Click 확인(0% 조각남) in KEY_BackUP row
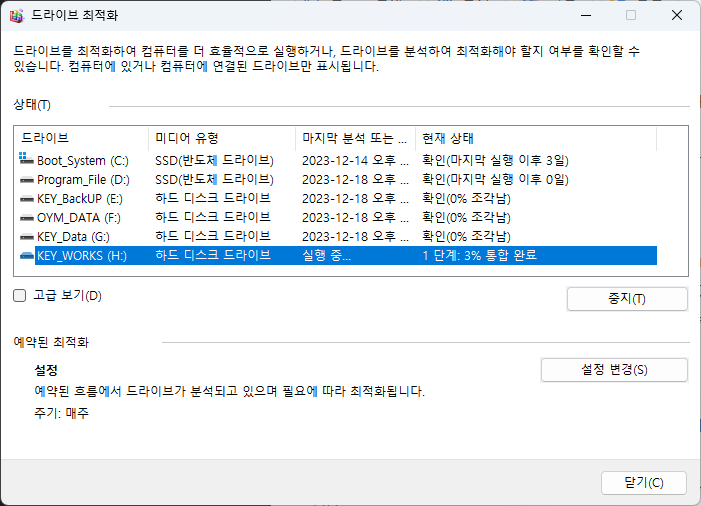Screen dimensions: 701x506 point(466,198)
